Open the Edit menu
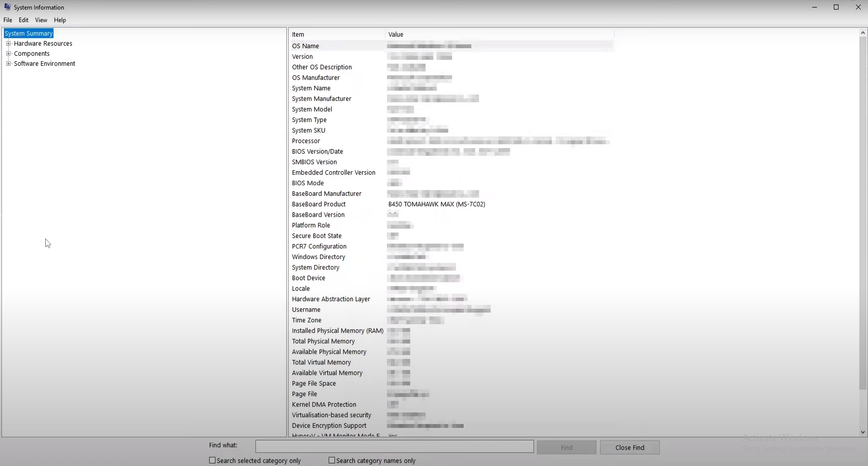This screenshot has height=466, width=868. point(24,20)
